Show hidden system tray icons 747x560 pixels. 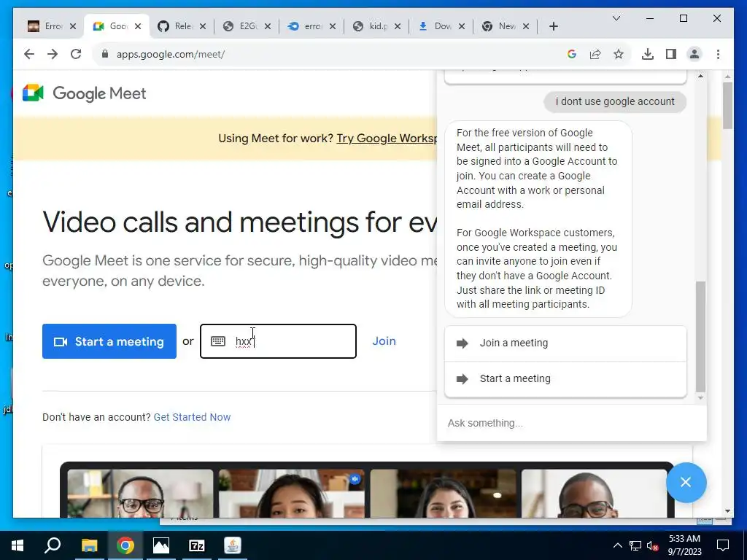pos(617,545)
